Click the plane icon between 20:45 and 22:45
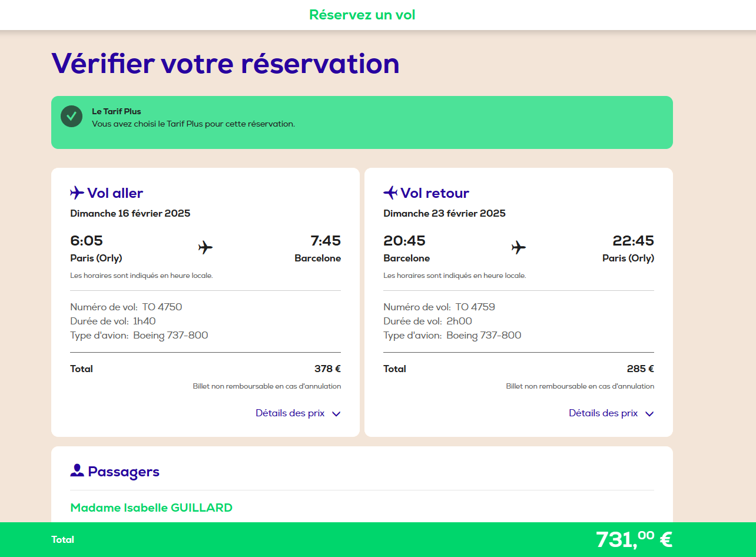The height and width of the screenshot is (557, 756). [x=519, y=248]
